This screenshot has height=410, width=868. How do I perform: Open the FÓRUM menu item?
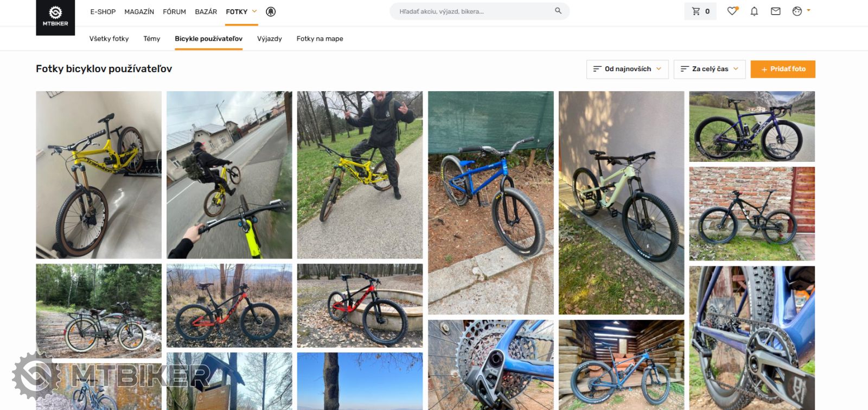175,11
